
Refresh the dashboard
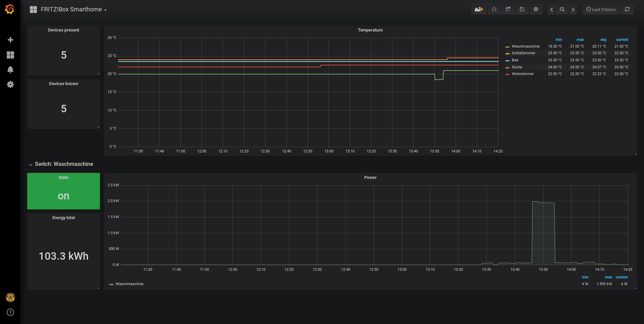pyautogui.click(x=627, y=9)
